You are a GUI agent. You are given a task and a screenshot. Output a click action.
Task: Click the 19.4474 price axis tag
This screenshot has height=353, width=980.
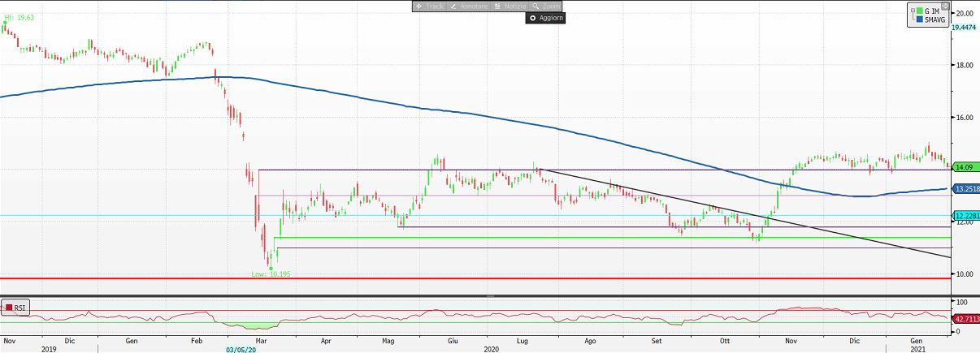point(965,27)
